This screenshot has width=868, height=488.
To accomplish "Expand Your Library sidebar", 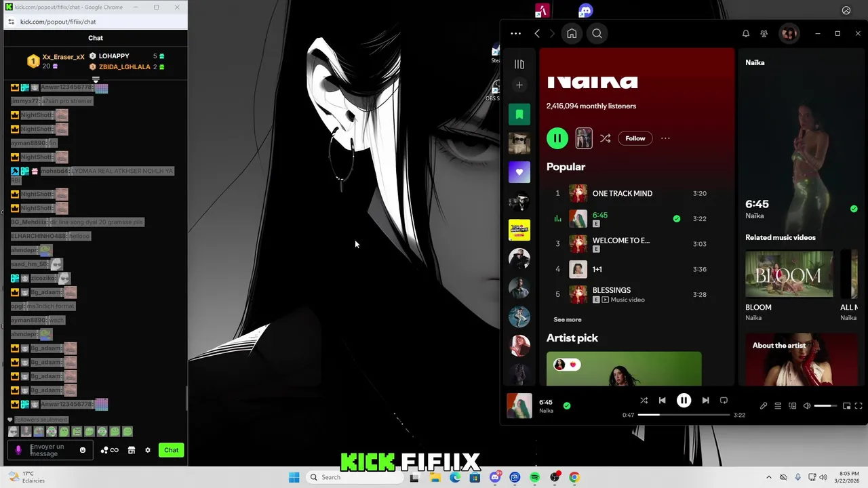I will 519,64.
